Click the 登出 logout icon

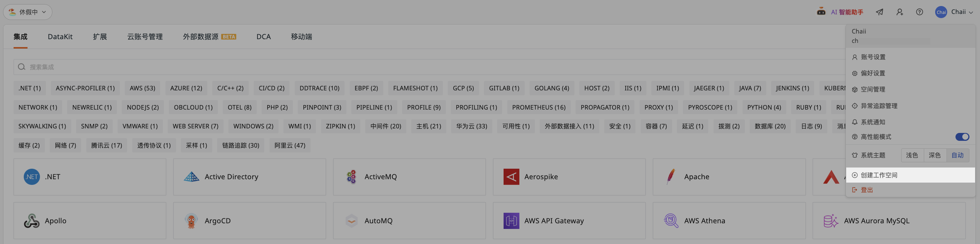point(854,190)
